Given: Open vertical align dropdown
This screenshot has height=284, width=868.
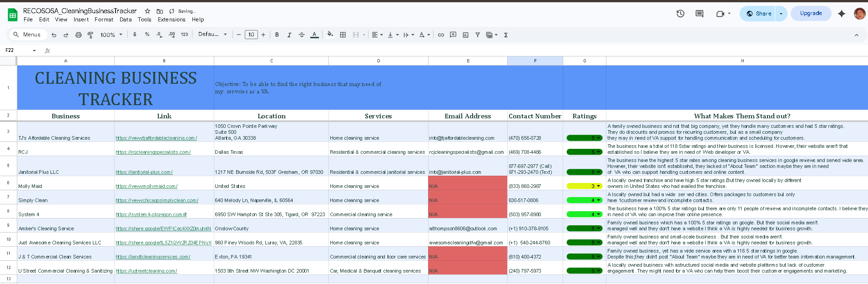Looking at the screenshot, I should click(393, 35).
